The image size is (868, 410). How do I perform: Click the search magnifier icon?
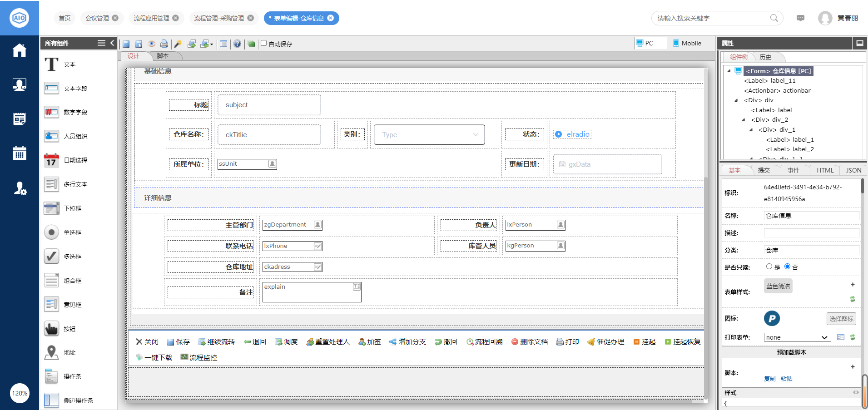click(774, 18)
